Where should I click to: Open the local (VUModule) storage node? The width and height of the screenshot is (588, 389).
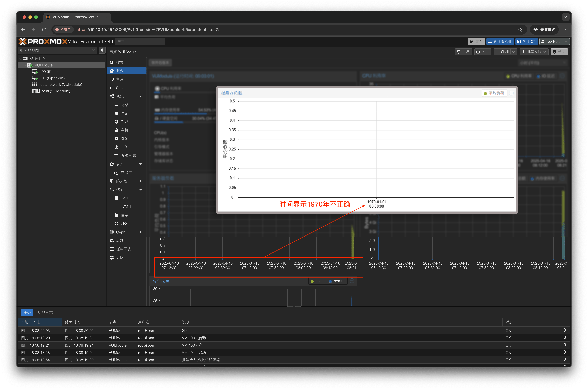coord(55,91)
